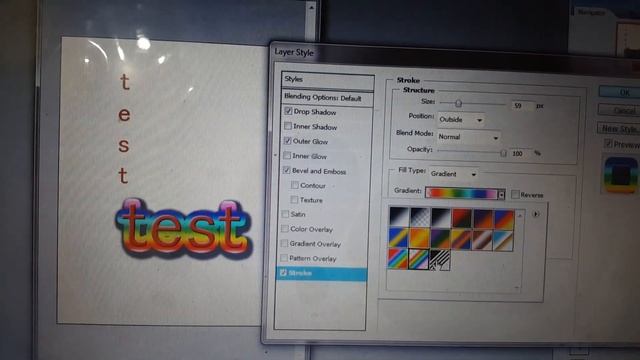The height and width of the screenshot is (360, 640).
Task: Enable the Contour checkbox
Action: [x=294, y=185]
